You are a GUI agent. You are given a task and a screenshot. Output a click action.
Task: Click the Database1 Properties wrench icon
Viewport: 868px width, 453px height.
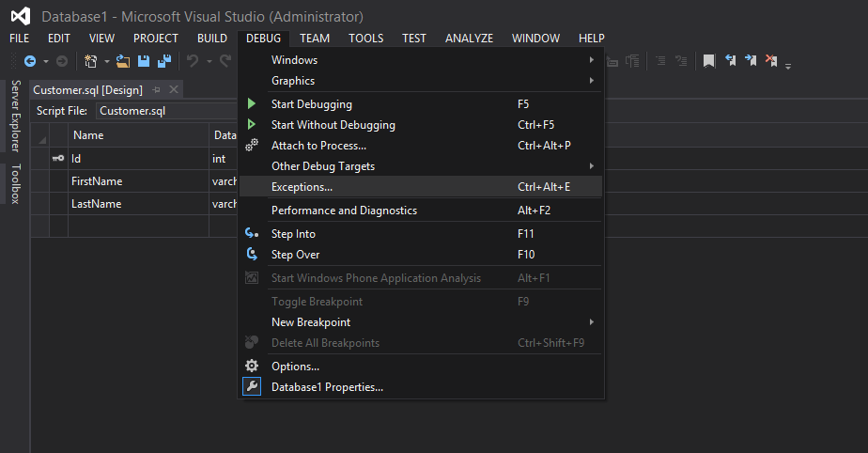click(x=252, y=386)
